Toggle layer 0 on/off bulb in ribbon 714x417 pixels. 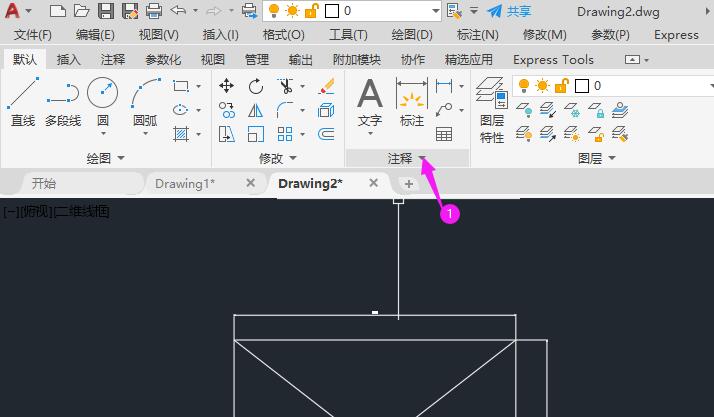524,85
